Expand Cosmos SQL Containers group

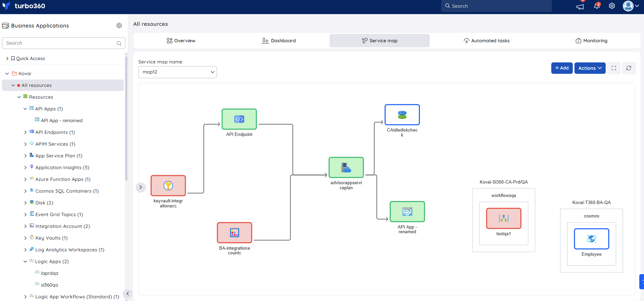point(25,191)
